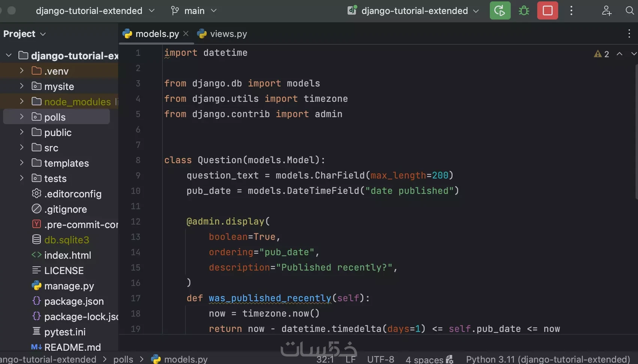The height and width of the screenshot is (364, 638).
Task: Open the title bar more actions kebab menu
Action: click(x=571, y=11)
